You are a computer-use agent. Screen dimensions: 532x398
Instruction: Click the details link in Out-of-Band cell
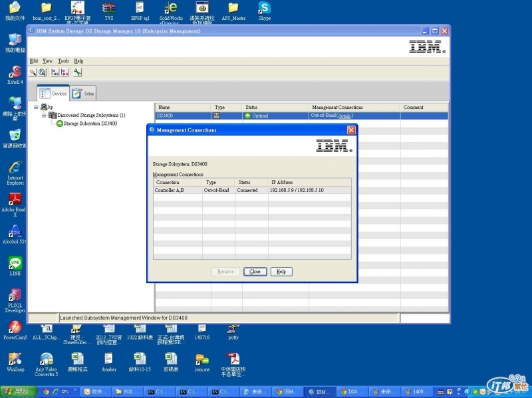(x=344, y=116)
